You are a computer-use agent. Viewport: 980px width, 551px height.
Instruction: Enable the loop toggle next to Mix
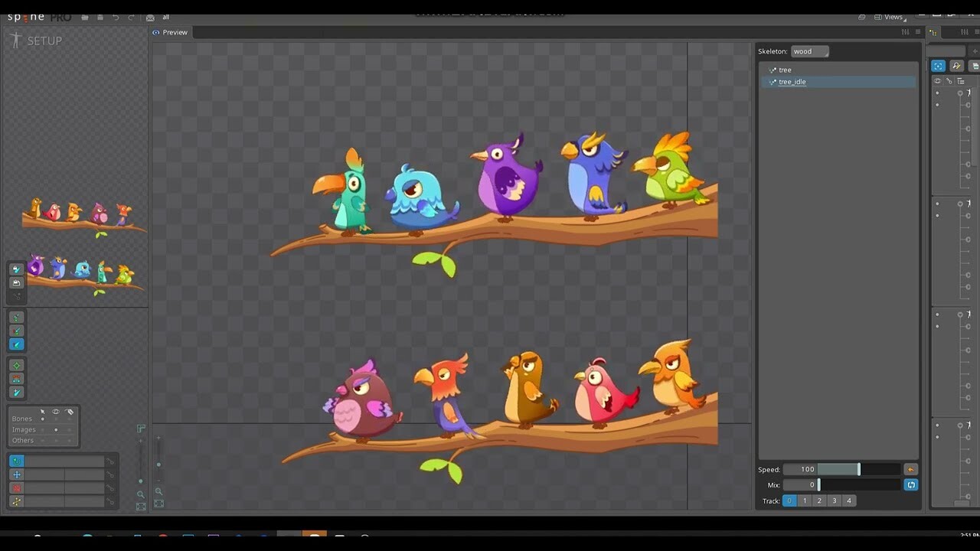point(910,484)
